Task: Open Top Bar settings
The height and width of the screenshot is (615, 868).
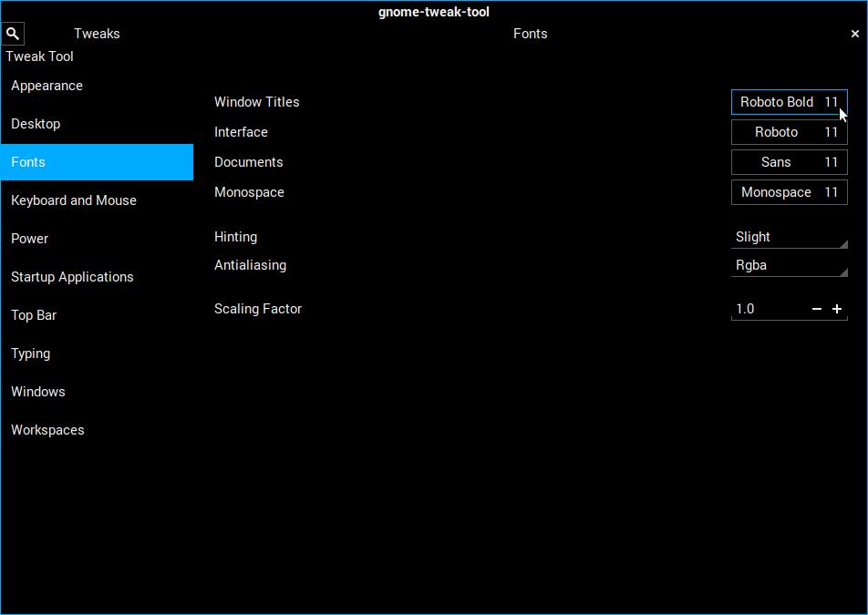Action: pos(34,315)
